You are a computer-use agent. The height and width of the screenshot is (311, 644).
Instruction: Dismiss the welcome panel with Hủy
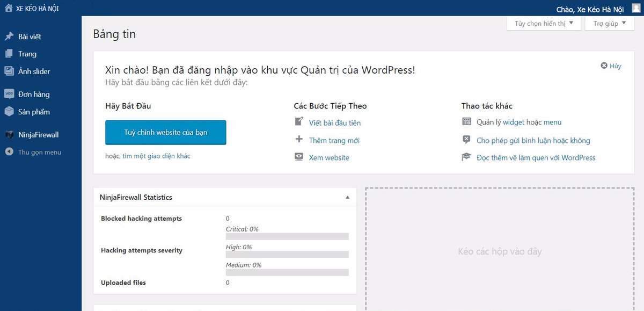click(x=611, y=66)
